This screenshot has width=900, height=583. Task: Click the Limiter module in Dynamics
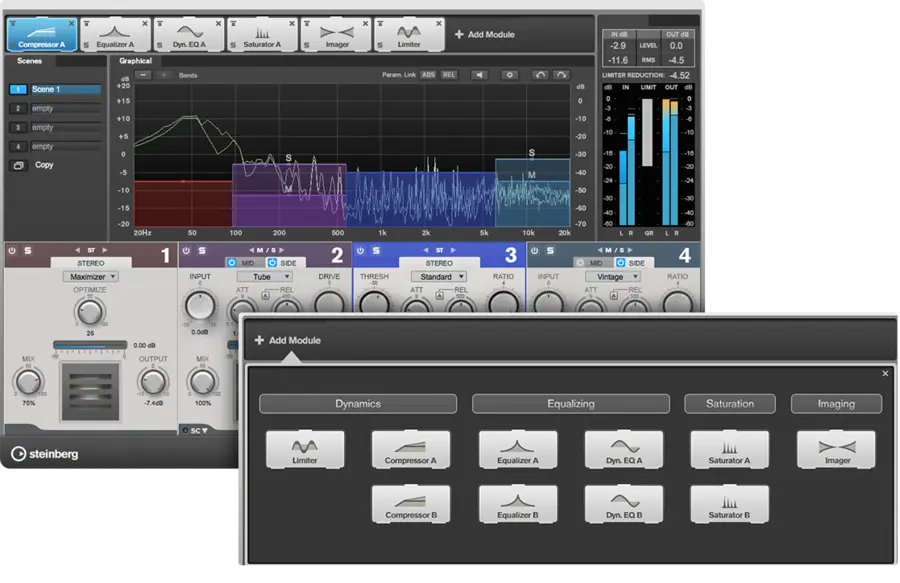305,450
